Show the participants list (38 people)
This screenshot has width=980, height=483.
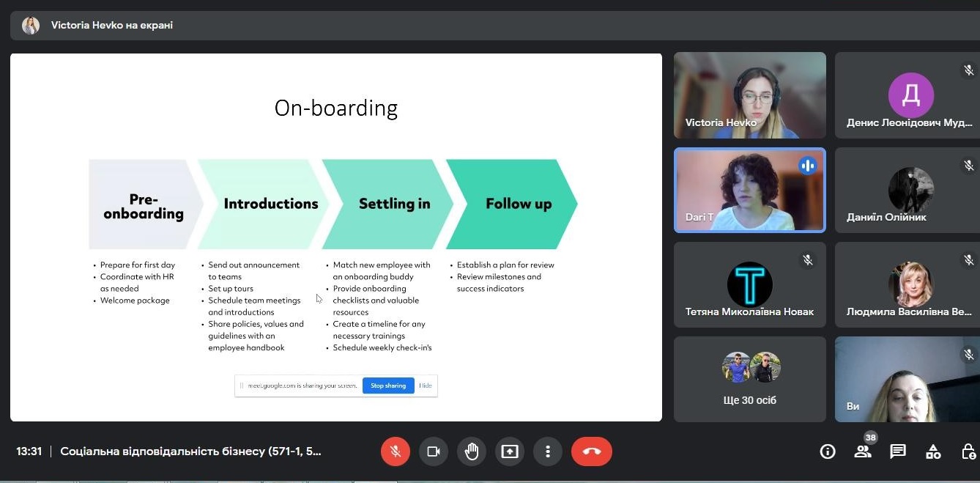(863, 451)
